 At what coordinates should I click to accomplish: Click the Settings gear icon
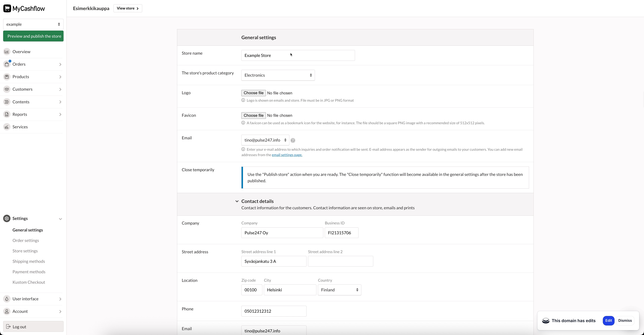(7, 218)
